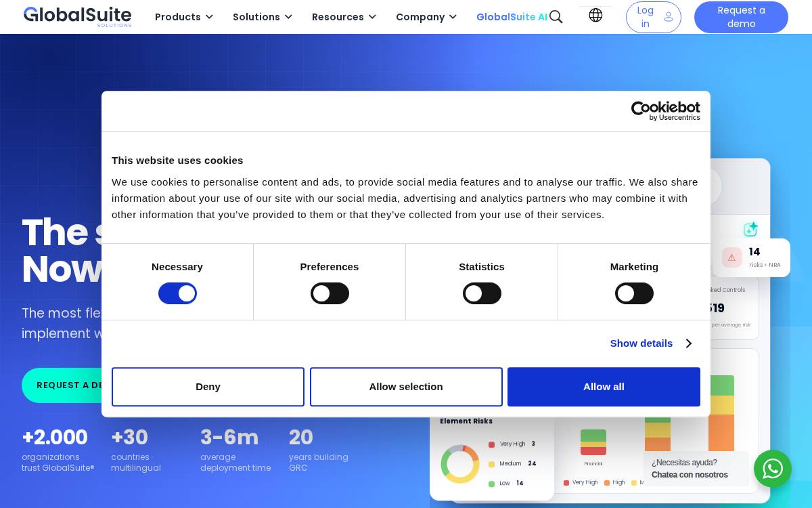Image resolution: width=812 pixels, height=508 pixels.
Task: Expand Show details in cookie dialog
Action: tap(650, 343)
